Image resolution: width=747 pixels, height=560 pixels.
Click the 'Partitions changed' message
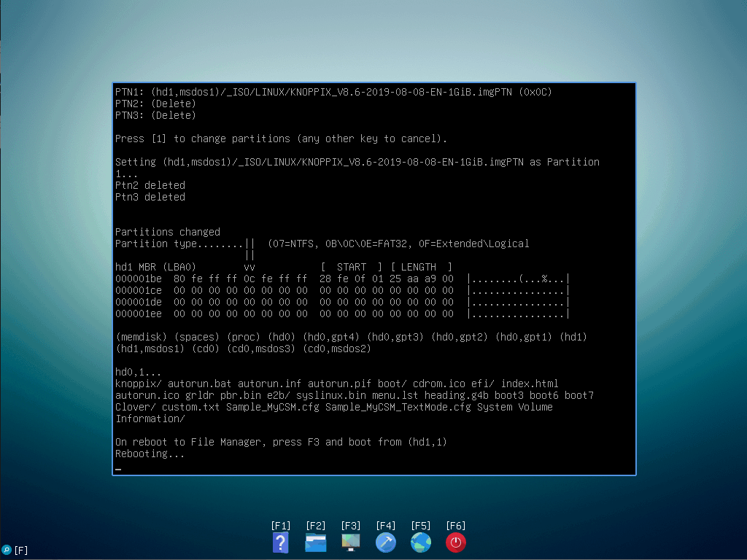168,232
